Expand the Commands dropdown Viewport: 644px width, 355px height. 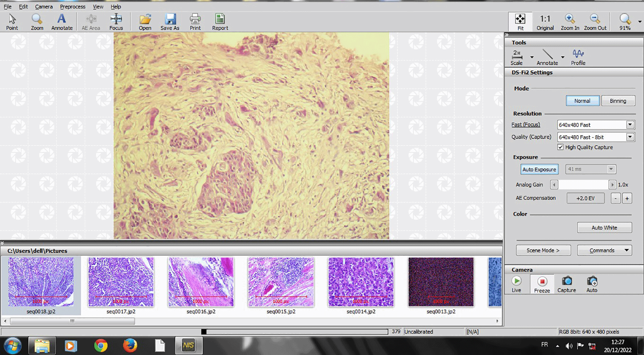pyautogui.click(x=627, y=250)
